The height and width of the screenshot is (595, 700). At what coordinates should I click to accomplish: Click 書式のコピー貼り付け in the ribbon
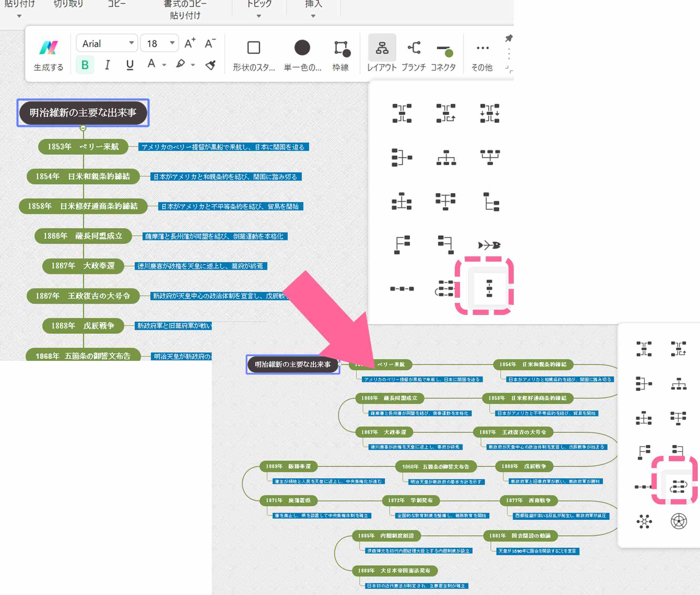coord(185,9)
